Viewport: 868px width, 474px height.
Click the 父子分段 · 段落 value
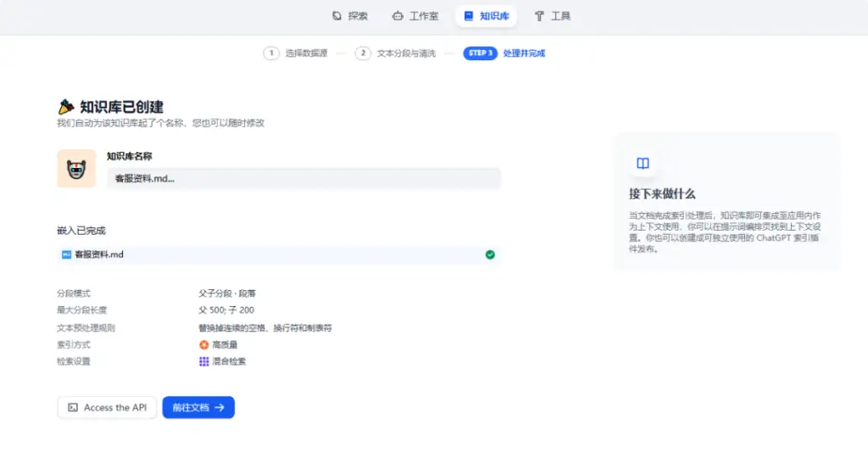pyautogui.click(x=227, y=293)
